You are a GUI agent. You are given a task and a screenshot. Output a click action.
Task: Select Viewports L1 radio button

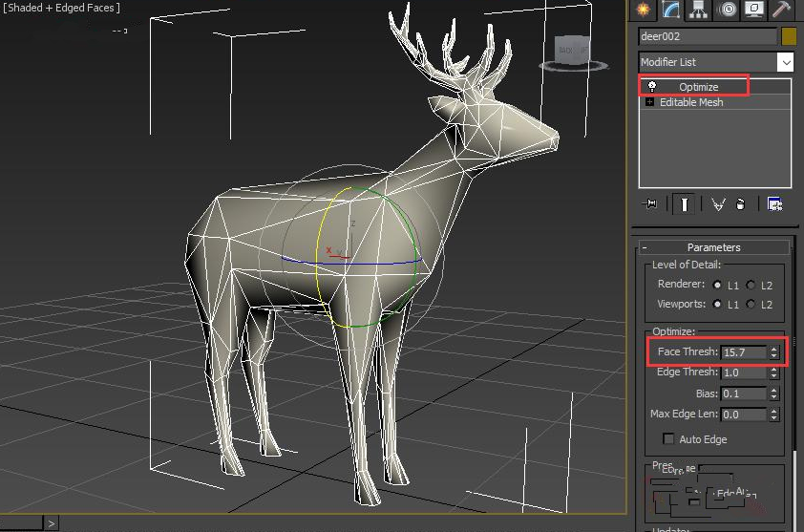pyautogui.click(x=717, y=305)
